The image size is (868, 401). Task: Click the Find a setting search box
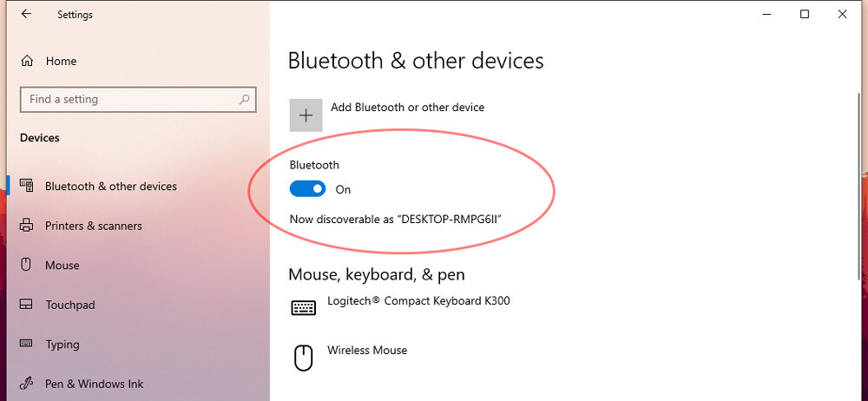(x=138, y=100)
